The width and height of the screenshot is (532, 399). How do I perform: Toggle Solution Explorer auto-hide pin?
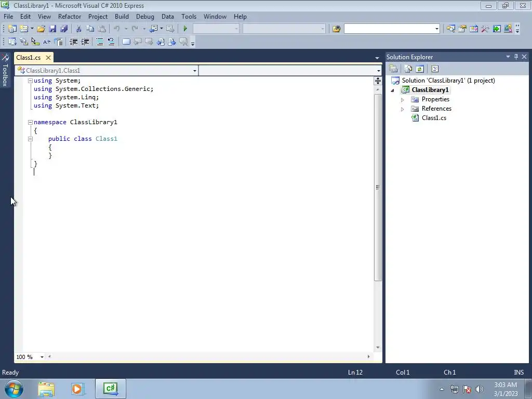(x=516, y=57)
